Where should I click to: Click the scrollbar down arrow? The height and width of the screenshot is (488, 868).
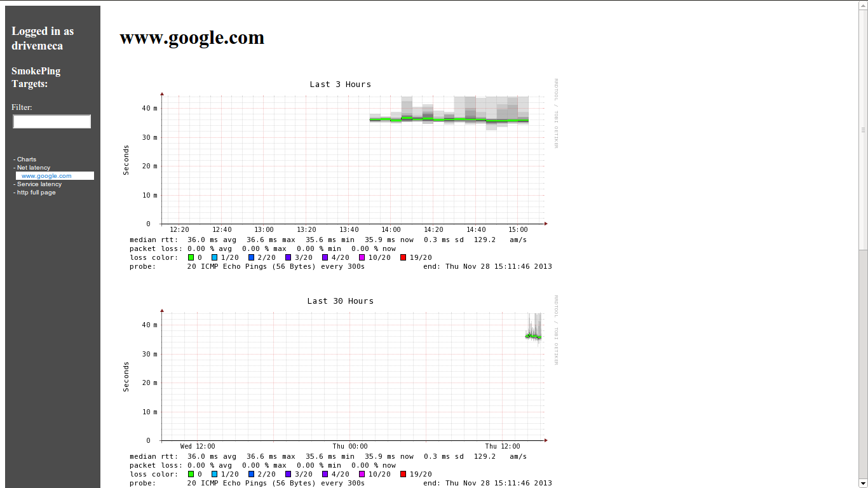[864, 483]
